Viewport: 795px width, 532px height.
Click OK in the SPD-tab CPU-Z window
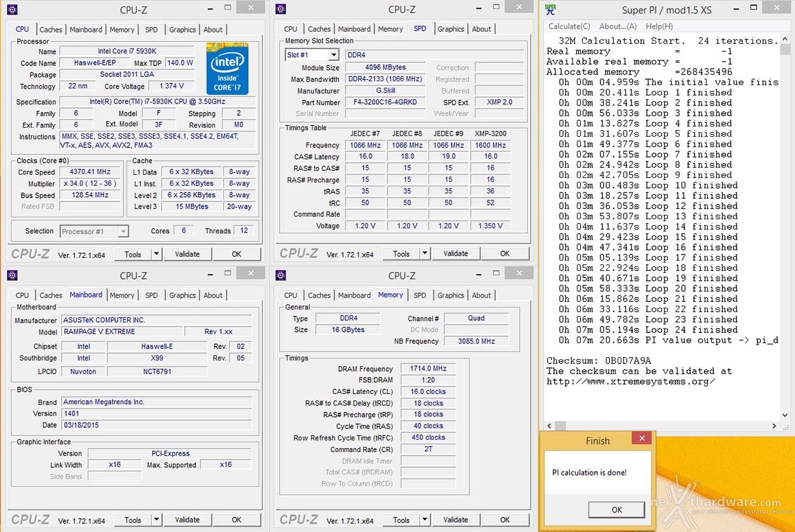(x=505, y=254)
